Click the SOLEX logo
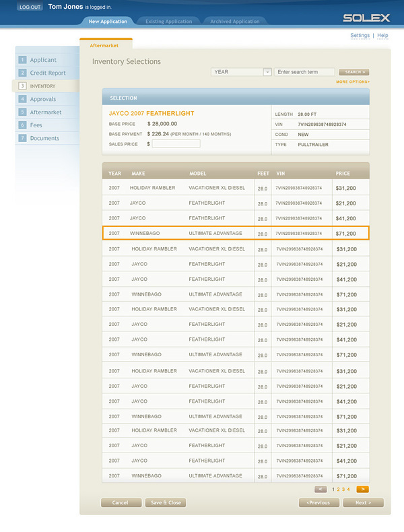 point(366,18)
